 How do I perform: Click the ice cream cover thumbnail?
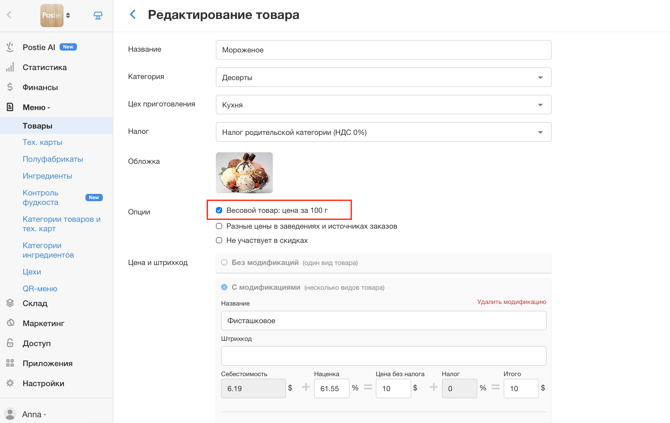(x=244, y=173)
